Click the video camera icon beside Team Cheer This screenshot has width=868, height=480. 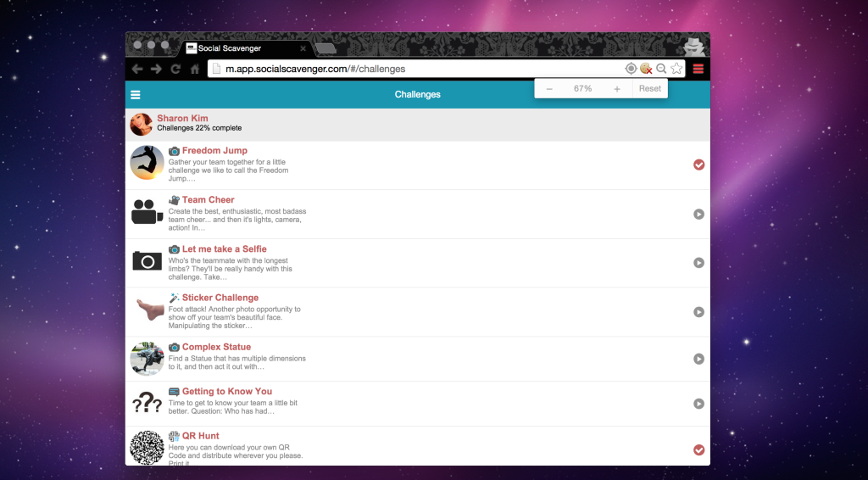174,200
